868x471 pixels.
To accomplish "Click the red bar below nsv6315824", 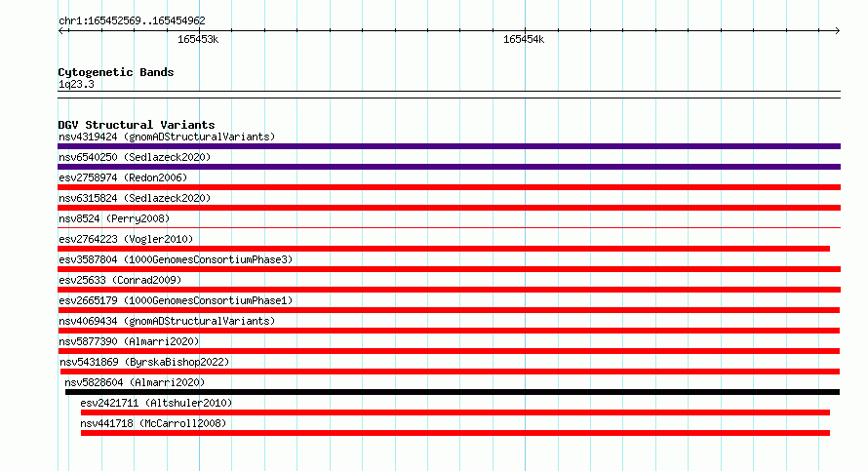I will pyautogui.click(x=449, y=208).
